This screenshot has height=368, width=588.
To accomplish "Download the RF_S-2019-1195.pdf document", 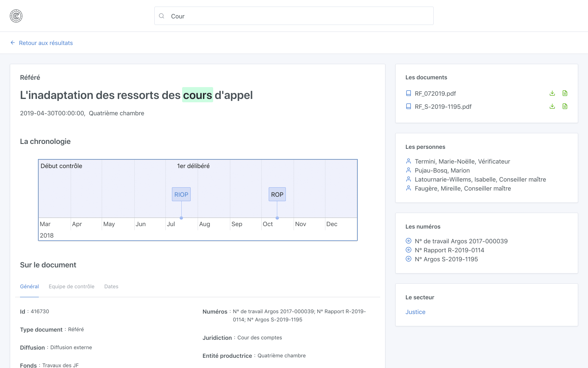I will [552, 106].
